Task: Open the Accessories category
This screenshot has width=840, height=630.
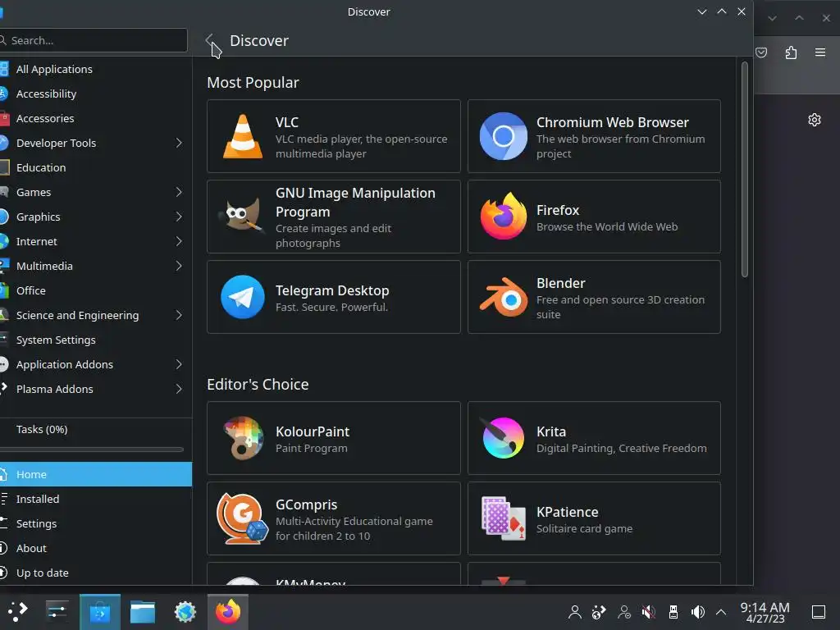Action: (x=96, y=118)
